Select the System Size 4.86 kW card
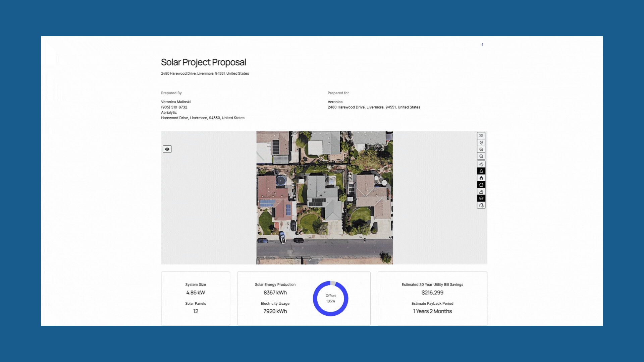The image size is (644, 362). [196, 298]
